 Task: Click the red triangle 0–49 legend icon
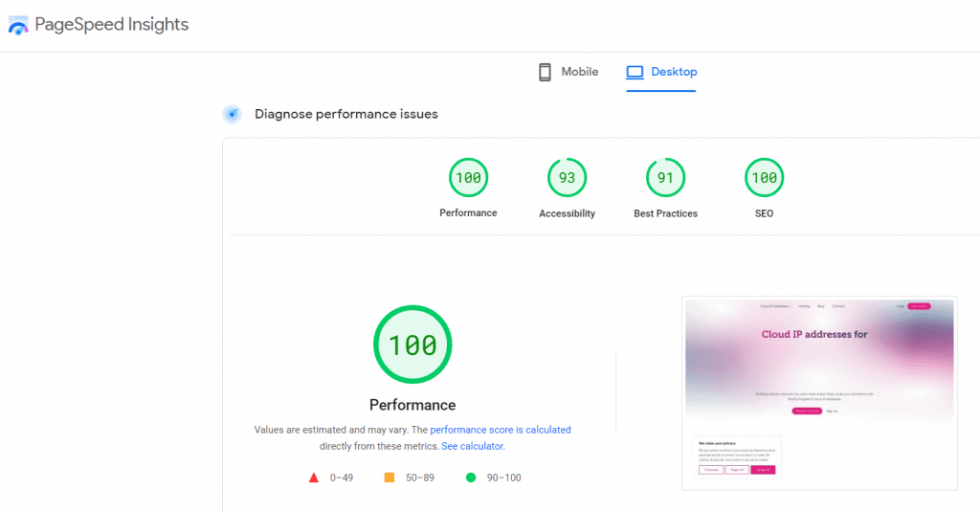click(314, 478)
